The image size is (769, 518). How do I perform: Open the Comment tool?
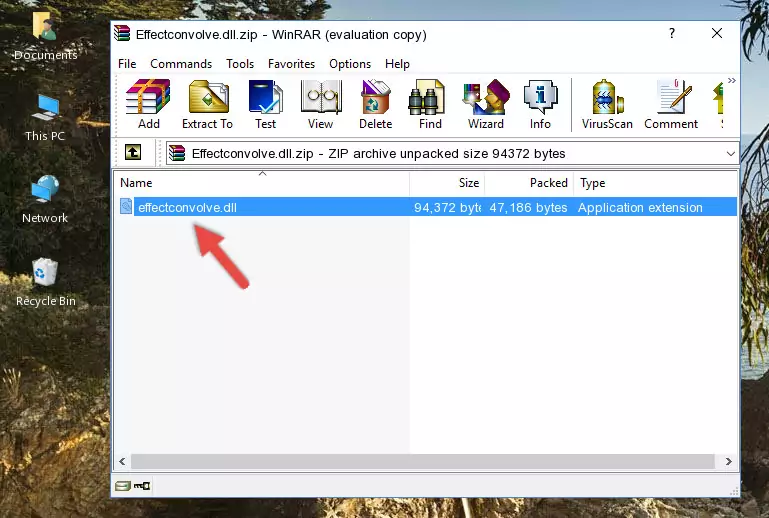pos(671,104)
